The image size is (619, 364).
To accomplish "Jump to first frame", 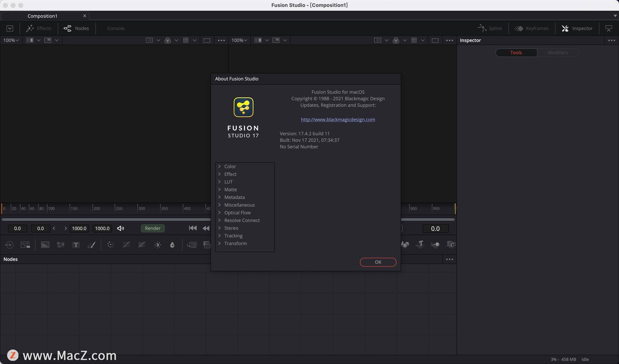I will 193,228.
